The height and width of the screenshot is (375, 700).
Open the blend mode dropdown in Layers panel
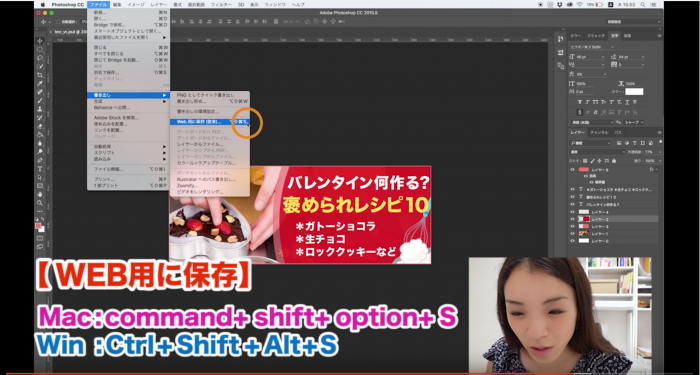click(597, 152)
